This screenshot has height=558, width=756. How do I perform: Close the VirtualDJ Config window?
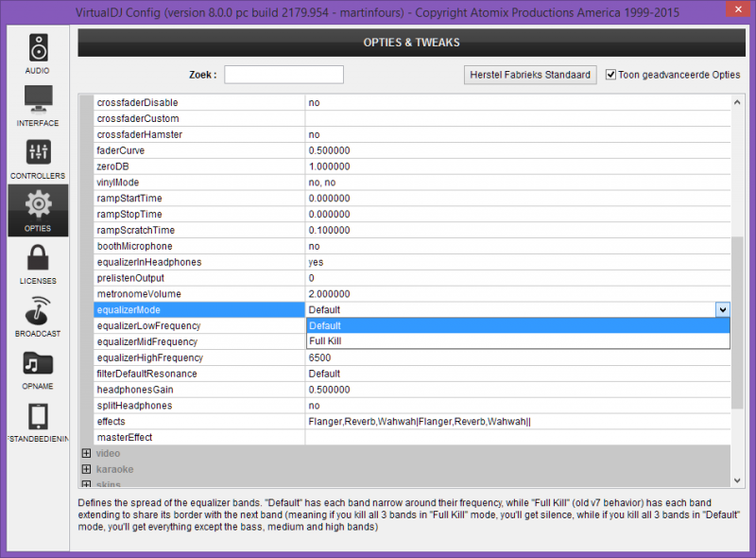coord(738,9)
